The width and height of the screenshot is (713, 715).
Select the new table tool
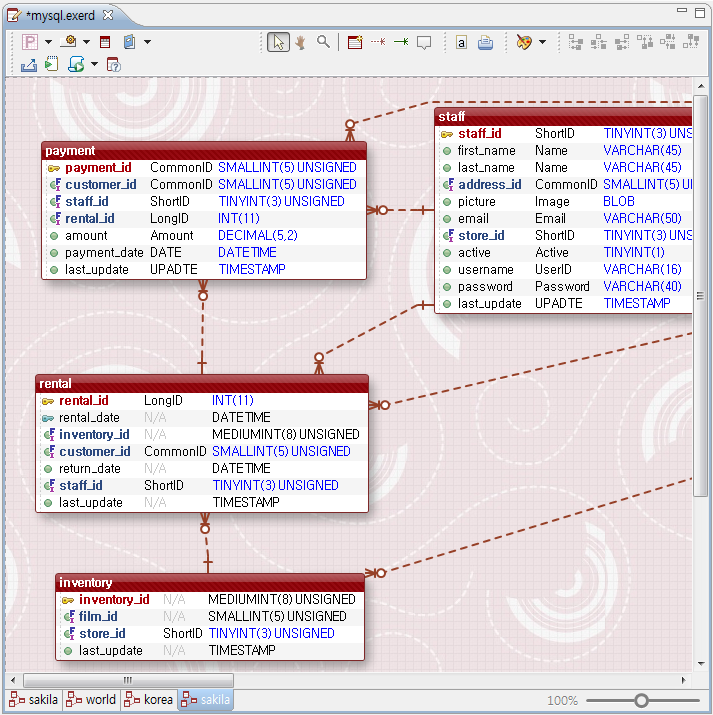pos(355,42)
